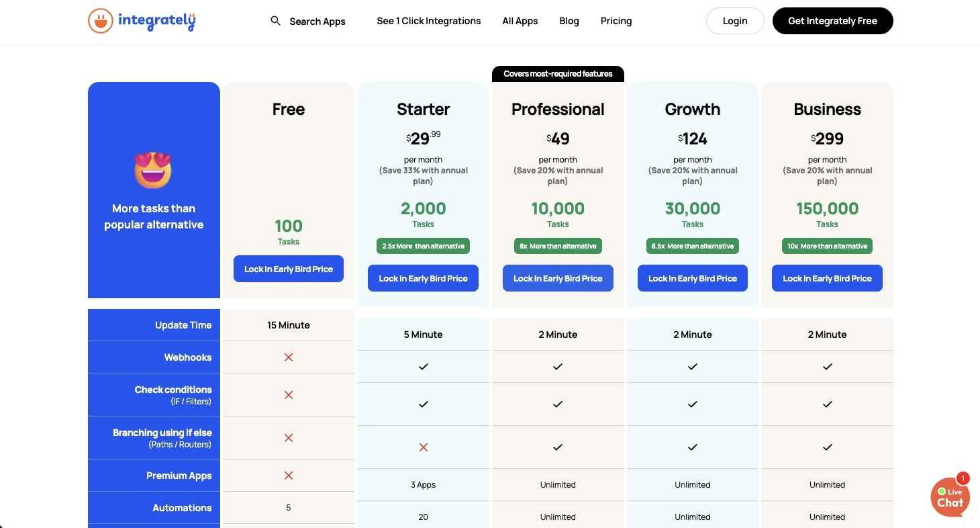Click the Login button
Screen dimensions: 980x528
click(x=735, y=21)
